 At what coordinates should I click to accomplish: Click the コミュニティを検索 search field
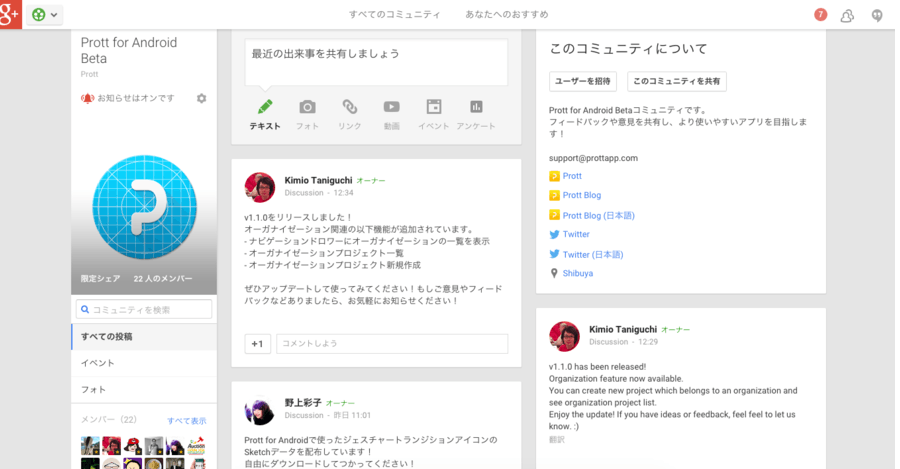pos(144,309)
